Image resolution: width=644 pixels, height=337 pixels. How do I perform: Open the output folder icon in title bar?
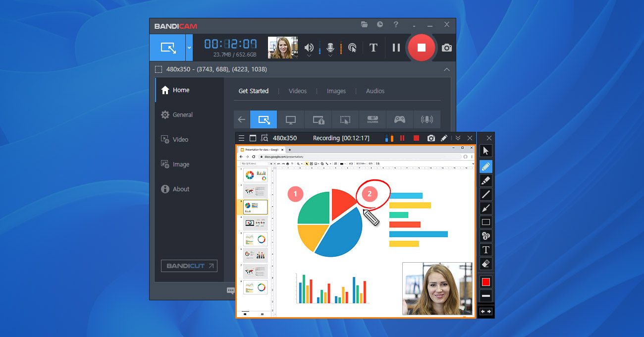click(364, 24)
